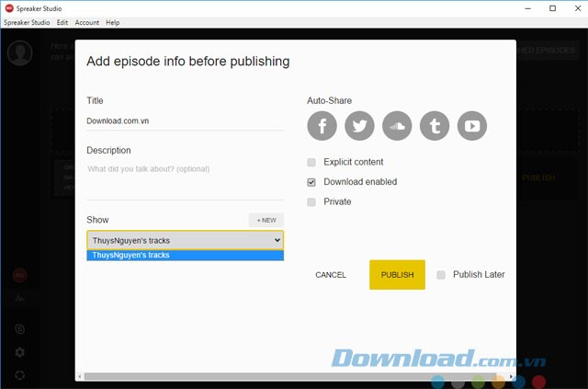The height and width of the screenshot is (389, 588).
Task: Check the Explicit content box
Action: pyautogui.click(x=312, y=162)
